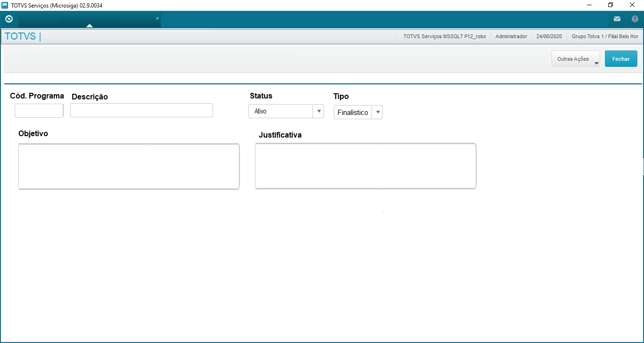Restore down the TOTVS Serviços window
This screenshot has width=644, height=343.
tap(611, 5)
